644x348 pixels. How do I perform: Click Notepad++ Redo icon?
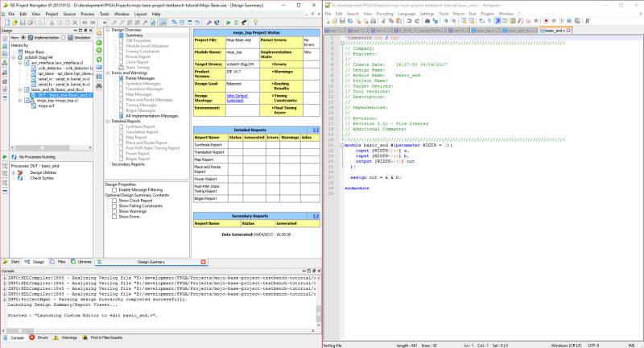pos(417,21)
